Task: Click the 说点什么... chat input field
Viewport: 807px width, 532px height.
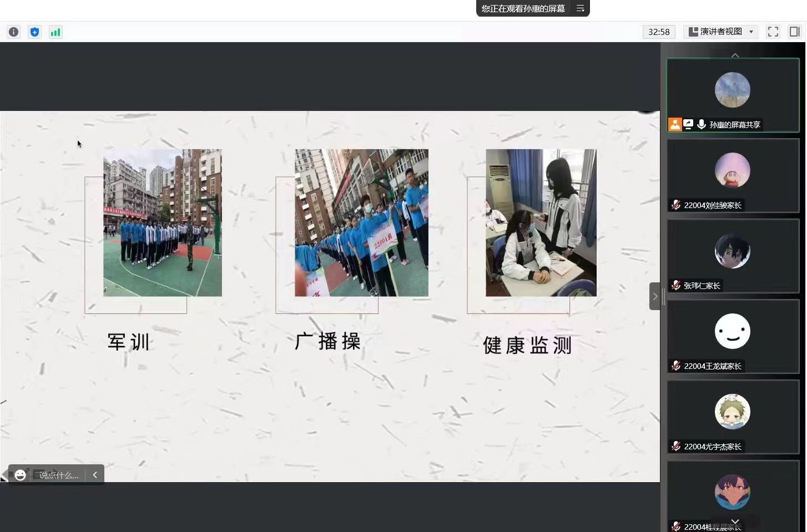Action: tap(59, 475)
